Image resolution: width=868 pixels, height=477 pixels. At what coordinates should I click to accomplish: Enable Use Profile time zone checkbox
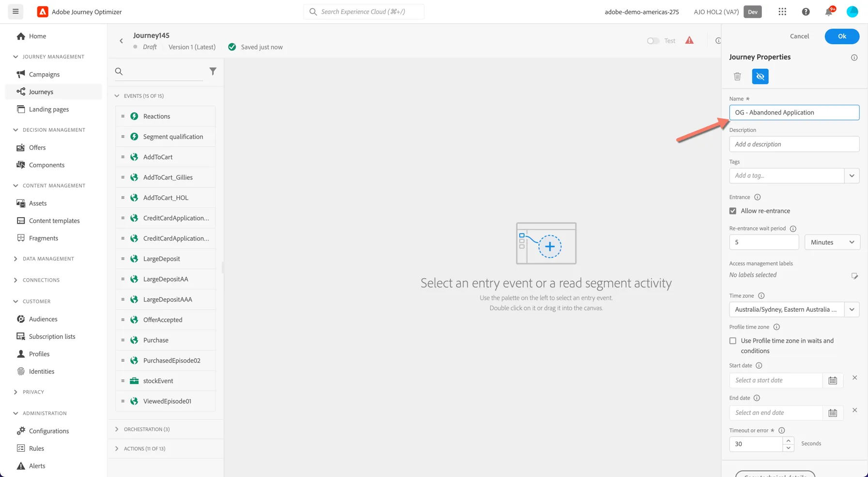click(733, 341)
